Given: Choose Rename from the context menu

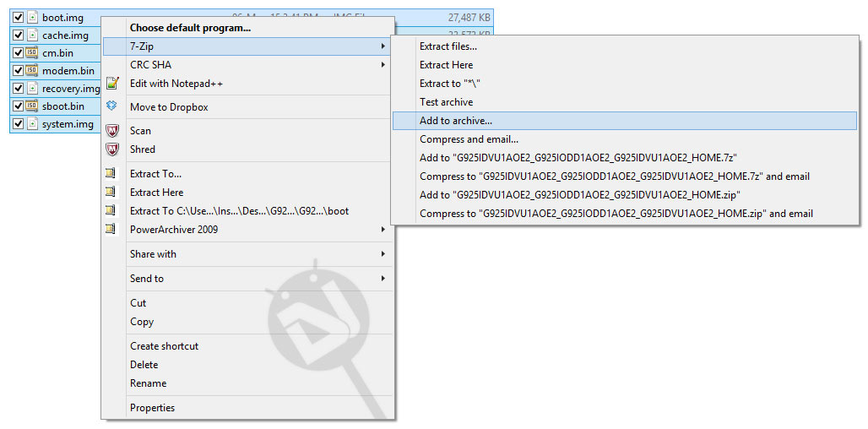Looking at the screenshot, I should coord(148,383).
